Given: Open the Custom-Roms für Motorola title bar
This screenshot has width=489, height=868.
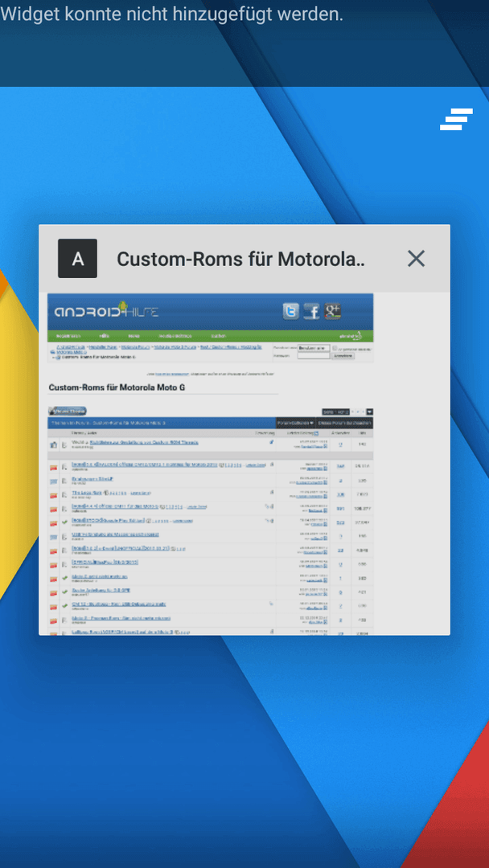Looking at the screenshot, I should click(x=244, y=259).
